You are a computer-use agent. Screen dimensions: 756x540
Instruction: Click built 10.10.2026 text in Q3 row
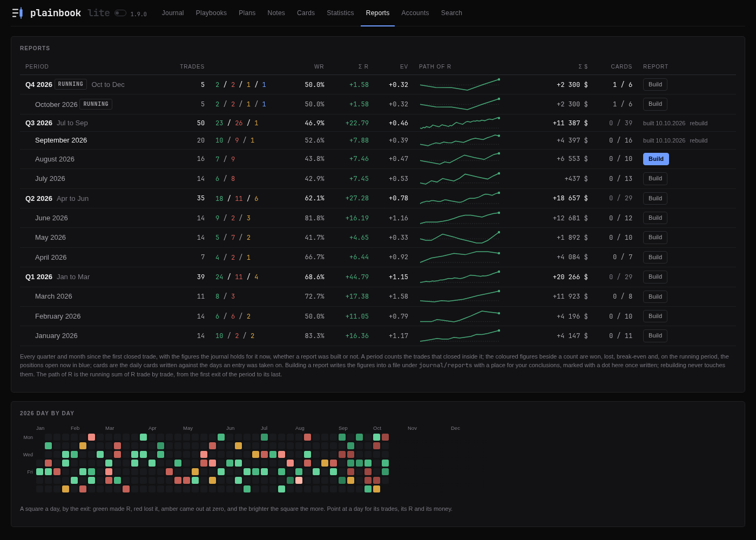point(664,123)
